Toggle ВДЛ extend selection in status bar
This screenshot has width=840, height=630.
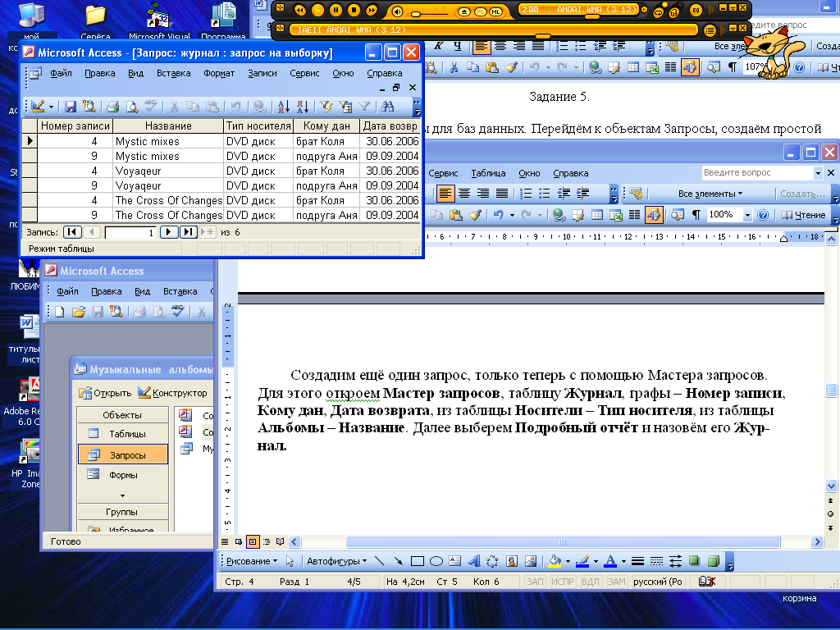[591, 582]
